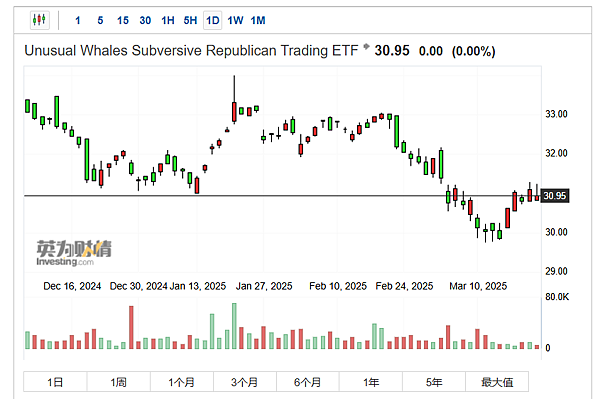
Task: Change interval to 1W weekly
Action: [x=235, y=20]
